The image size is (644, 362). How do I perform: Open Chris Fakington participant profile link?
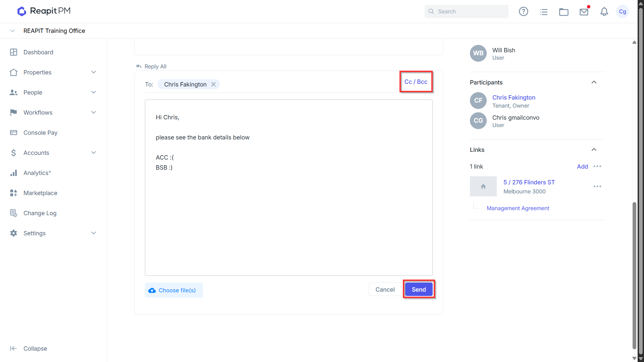pos(514,98)
